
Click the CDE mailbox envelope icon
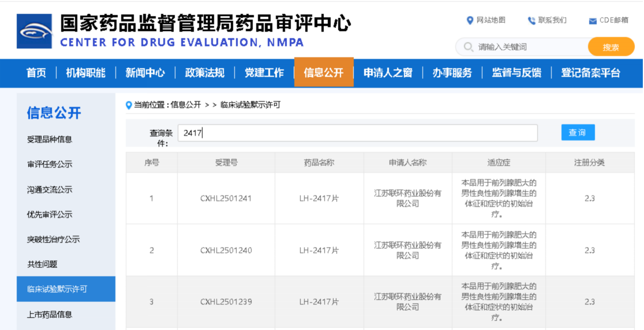(x=593, y=21)
